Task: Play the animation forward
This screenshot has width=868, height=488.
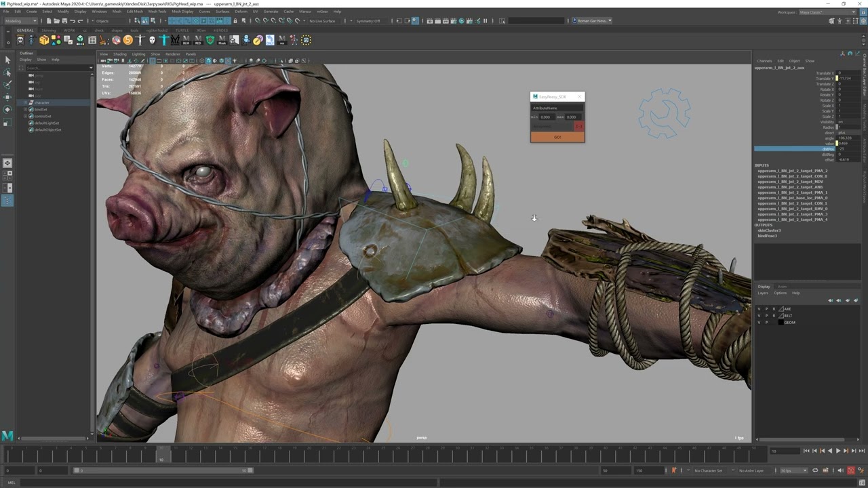Action: pyautogui.click(x=837, y=451)
